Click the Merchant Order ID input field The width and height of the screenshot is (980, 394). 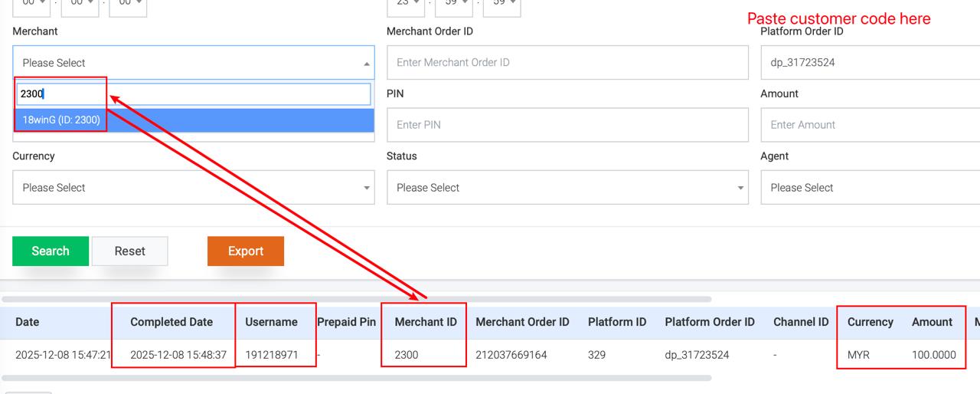pyautogui.click(x=567, y=63)
